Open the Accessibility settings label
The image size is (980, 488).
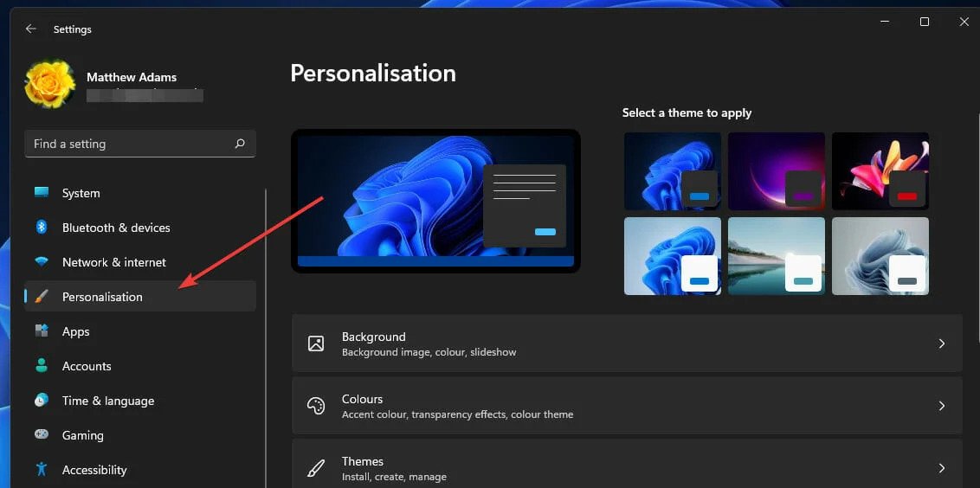[94, 470]
